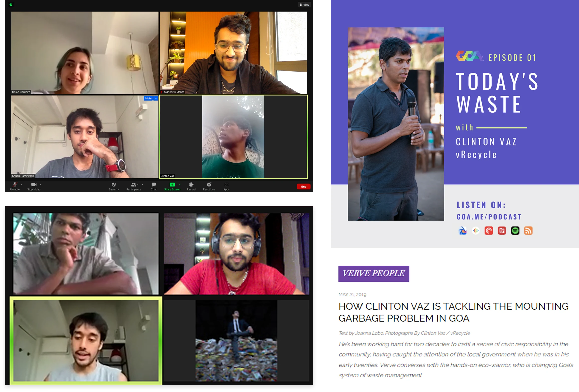The height and width of the screenshot is (392, 579).
Task: Expand the caret next to Participants
Action: 142,185
